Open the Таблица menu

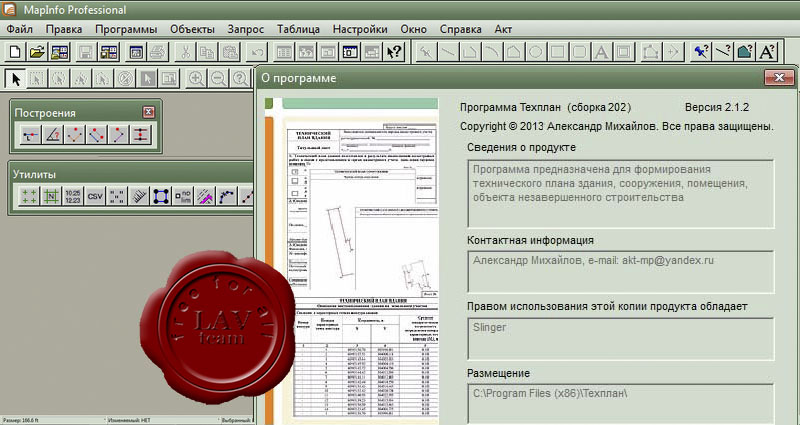(x=298, y=29)
